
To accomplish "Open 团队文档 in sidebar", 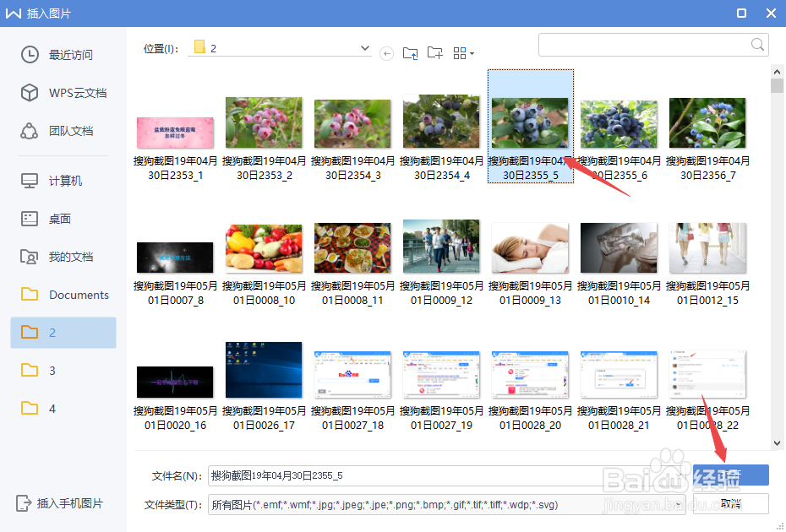I will (59, 132).
